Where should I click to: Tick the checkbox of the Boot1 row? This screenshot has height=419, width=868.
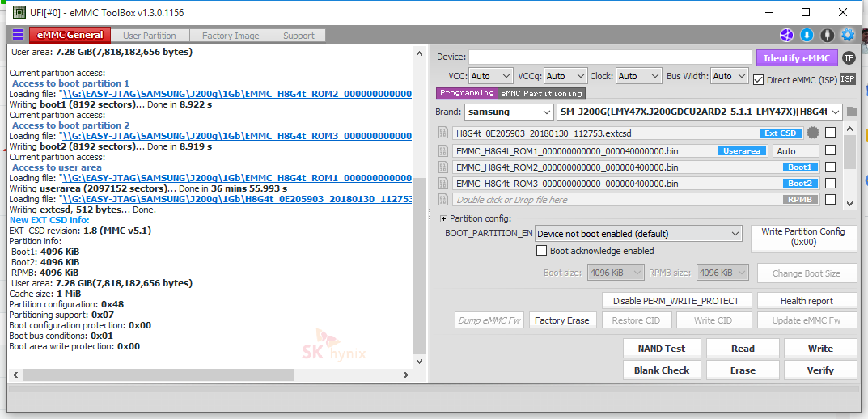coord(830,167)
